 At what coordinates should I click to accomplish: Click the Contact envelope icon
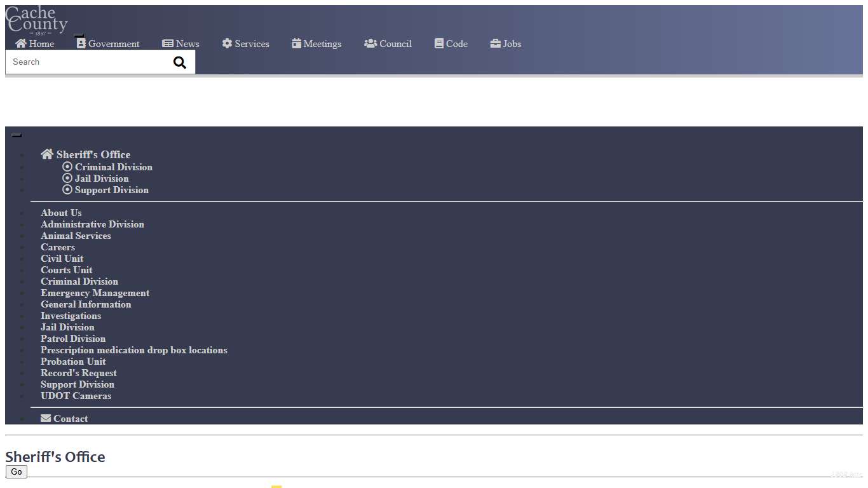(x=46, y=418)
